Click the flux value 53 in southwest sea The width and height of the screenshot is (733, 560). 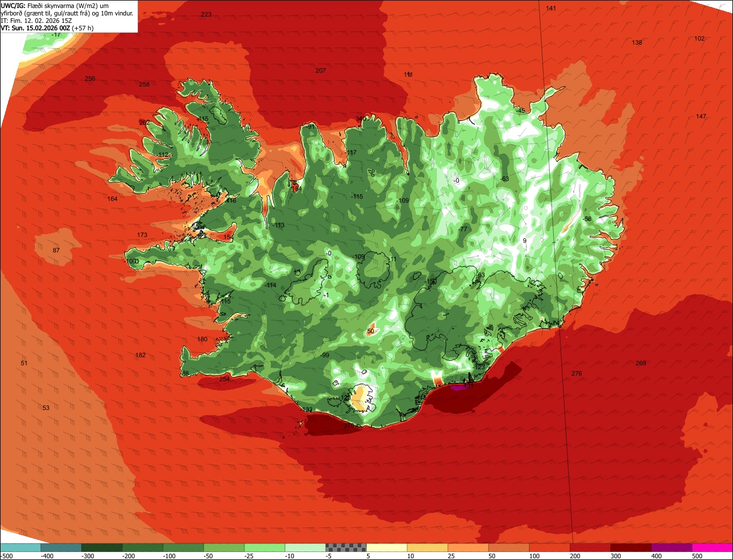click(46, 407)
